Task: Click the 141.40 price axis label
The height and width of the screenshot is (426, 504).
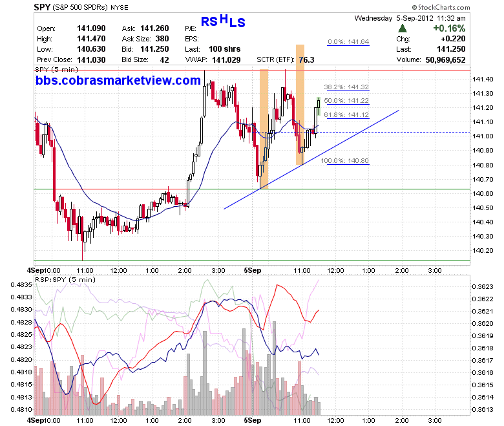Action: click(483, 79)
